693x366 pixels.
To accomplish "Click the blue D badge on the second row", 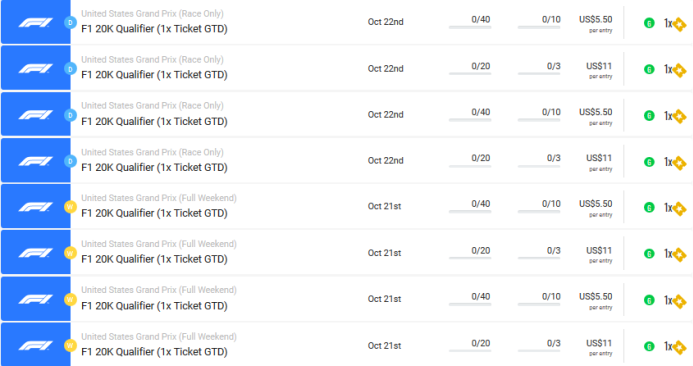I will [70, 69].
